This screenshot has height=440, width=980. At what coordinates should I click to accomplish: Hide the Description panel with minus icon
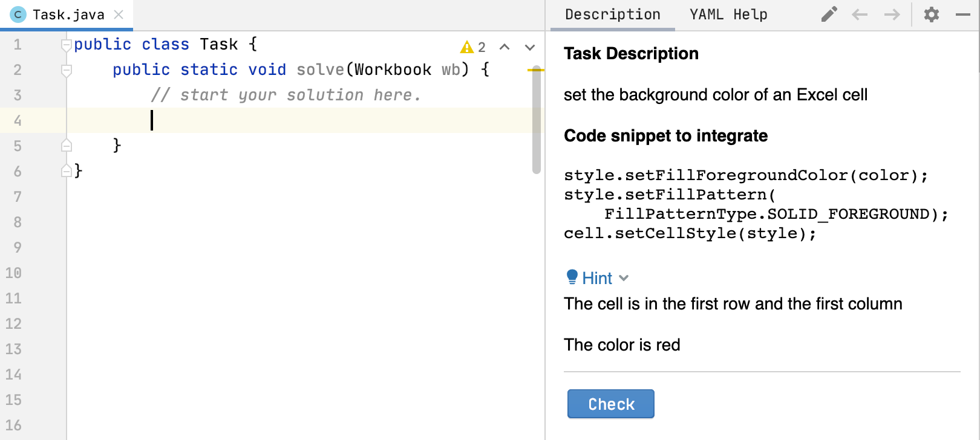pyautogui.click(x=963, y=15)
